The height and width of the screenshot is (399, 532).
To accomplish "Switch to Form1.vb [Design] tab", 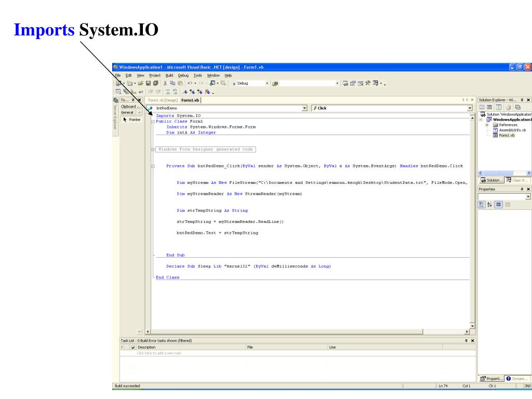I will point(163,100).
